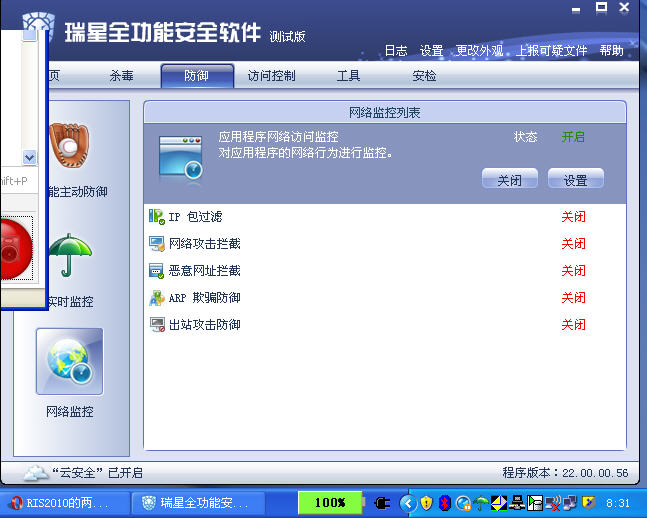Click the 100% battery indicator in taskbar
The image size is (647, 518).
tap(330, 503)
